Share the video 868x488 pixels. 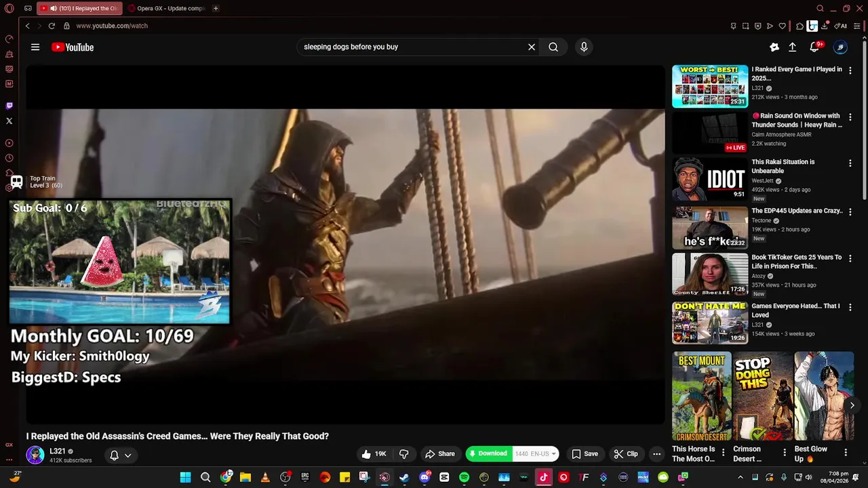(x=439, y=454)
